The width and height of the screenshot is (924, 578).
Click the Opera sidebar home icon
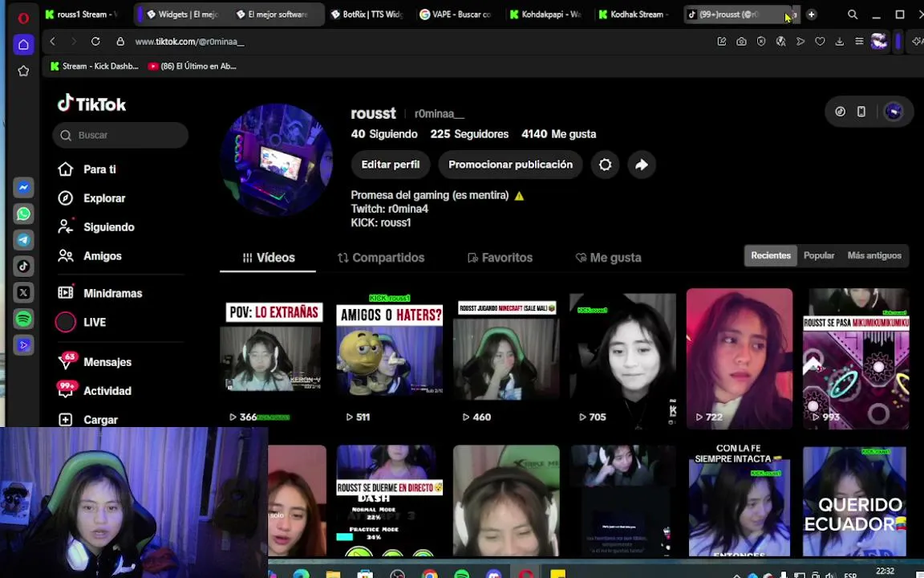coord(23,44)
